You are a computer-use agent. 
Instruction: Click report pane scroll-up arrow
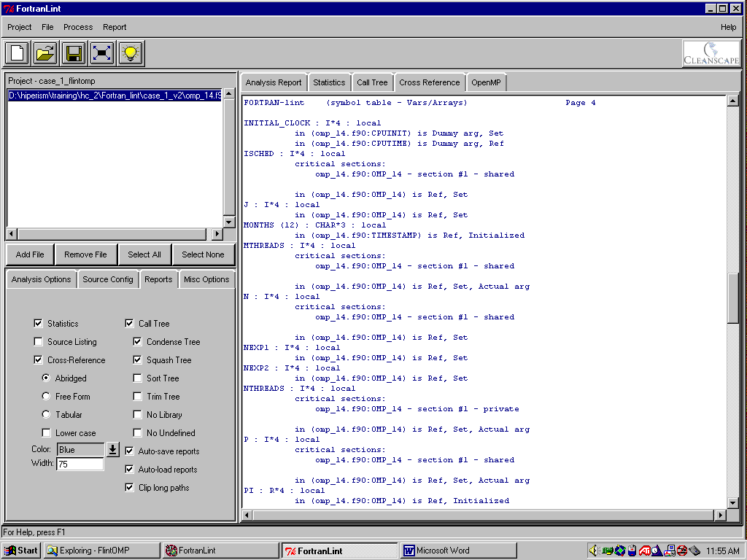click(733, 101)
